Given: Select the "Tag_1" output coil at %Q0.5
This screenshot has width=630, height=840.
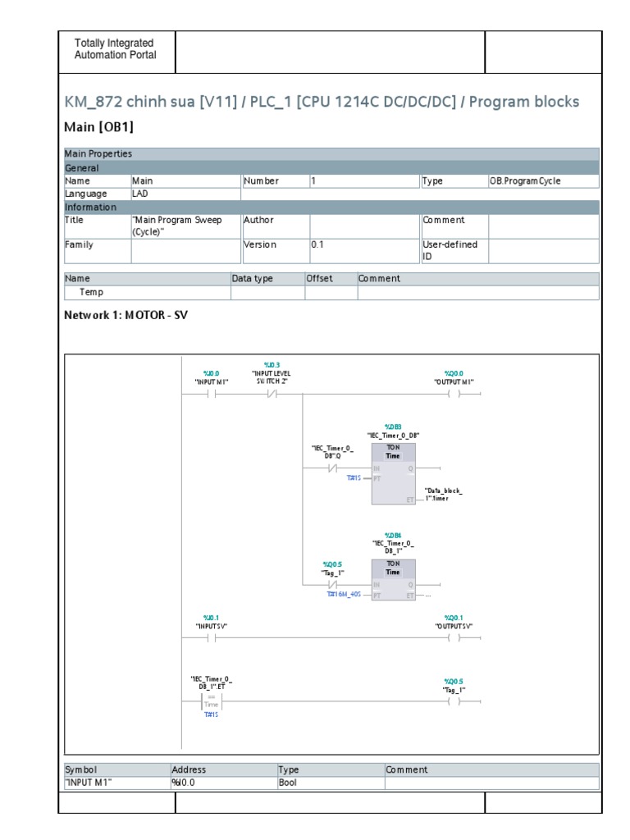Looking at the screenshot, I should pos(454,701).
